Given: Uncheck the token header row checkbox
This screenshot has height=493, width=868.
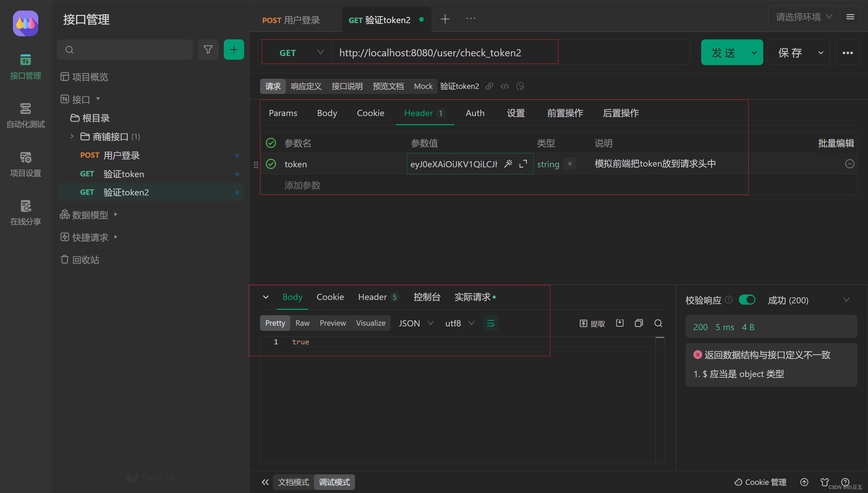Looking at the screenshot, I should click(x=271, y=164).
